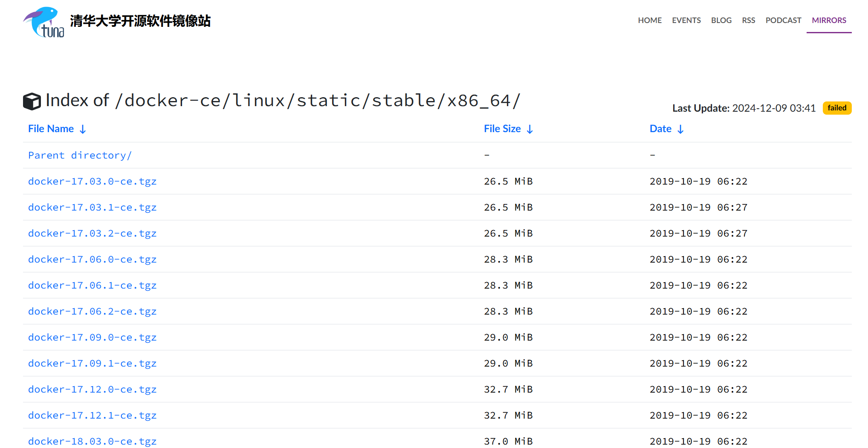Viewport: 868px width, 448px height.
Task: Go up to the Parent directory
Action: click(80, 156)
